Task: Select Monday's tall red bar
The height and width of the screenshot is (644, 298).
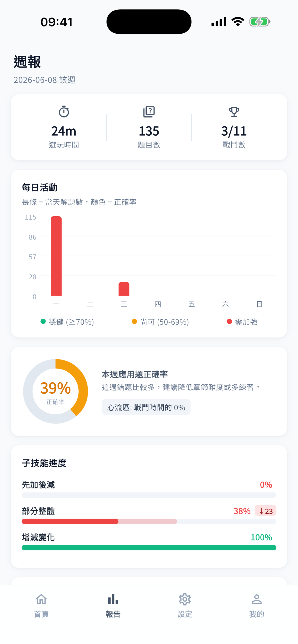Action: click(x=56, y=256)
